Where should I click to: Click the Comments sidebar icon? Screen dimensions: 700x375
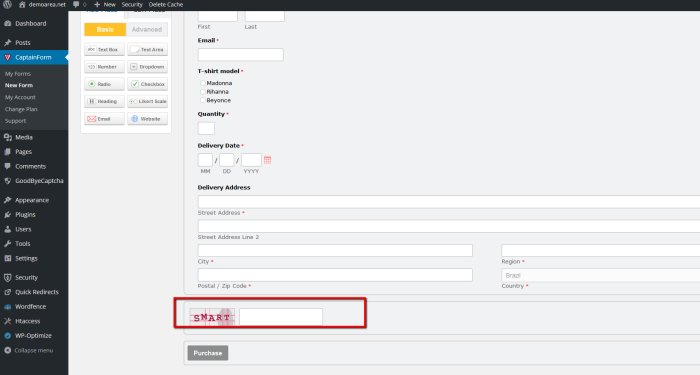pos(8,166)
